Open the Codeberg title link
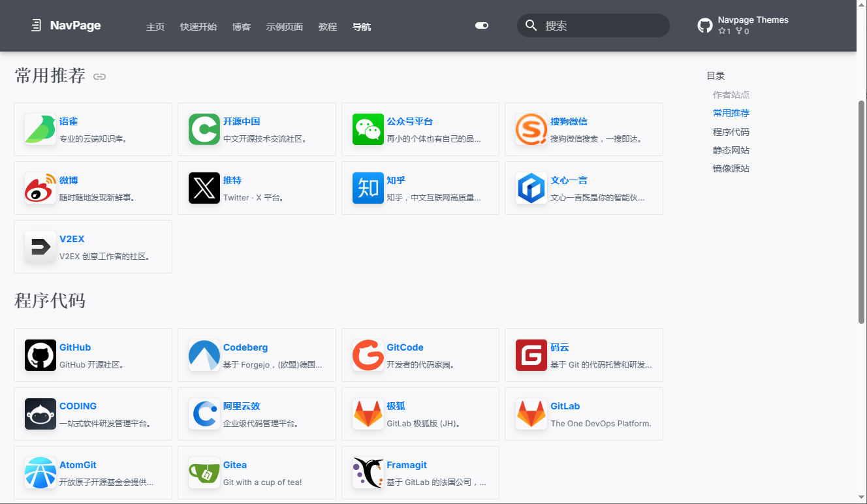Image resolution: width=867 pixels, height=504 pixels. tap(245, 347)
